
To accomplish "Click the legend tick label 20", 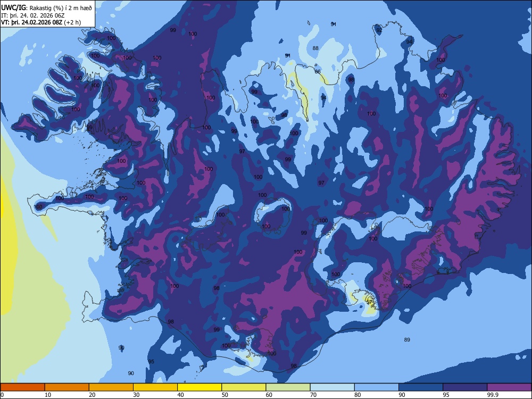I will tap(92, 395).
